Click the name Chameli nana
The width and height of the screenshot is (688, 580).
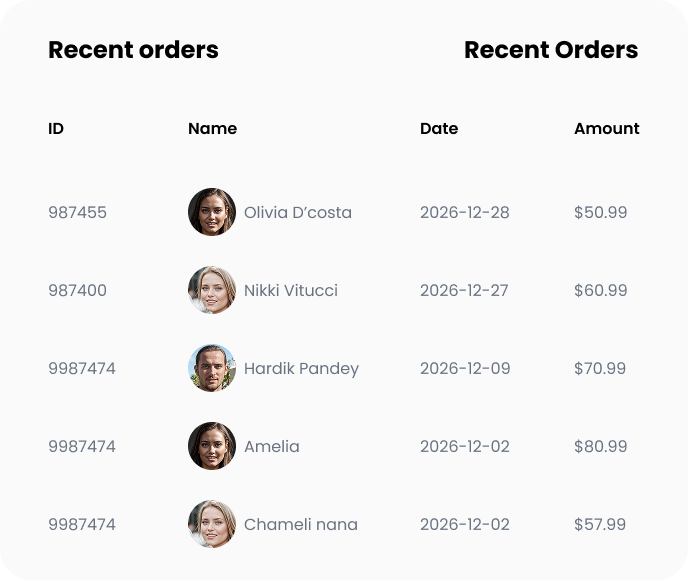[x=301, y=524]
